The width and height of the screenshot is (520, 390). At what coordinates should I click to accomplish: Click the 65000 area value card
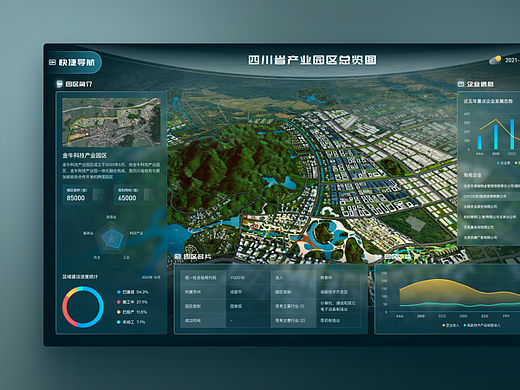coord(137,195)
